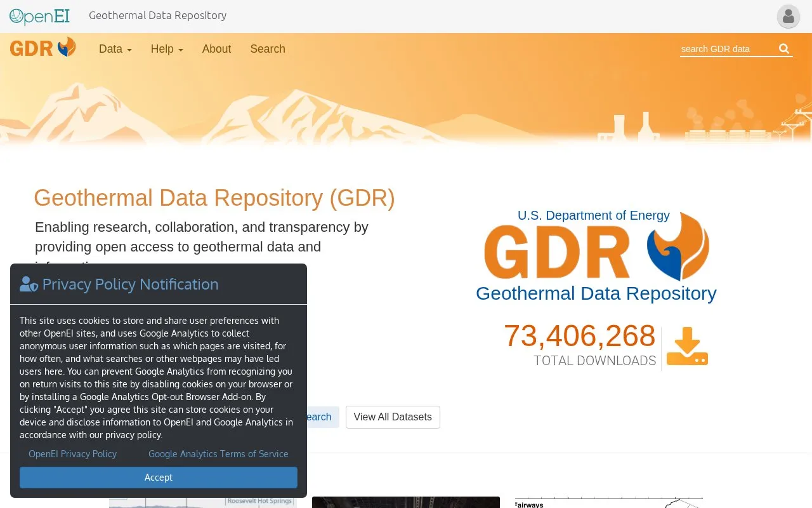Focus the search GDR data field
The image size is (812, 508).
point(728,49)
